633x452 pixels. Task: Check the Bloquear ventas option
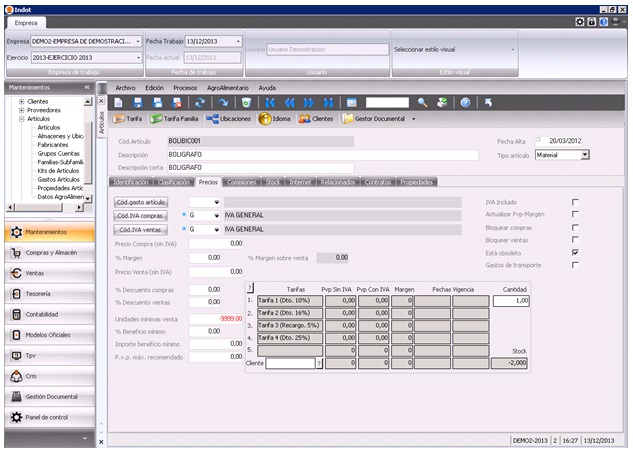click(x=574, y=240)
